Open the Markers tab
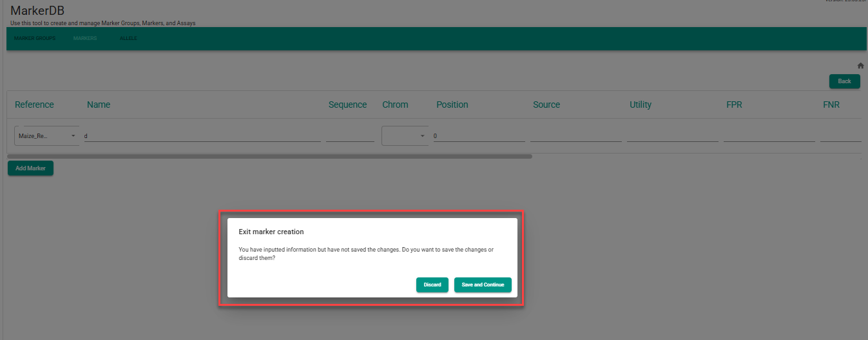The width and height of the screenshot is (868, 340). (85, 39)
